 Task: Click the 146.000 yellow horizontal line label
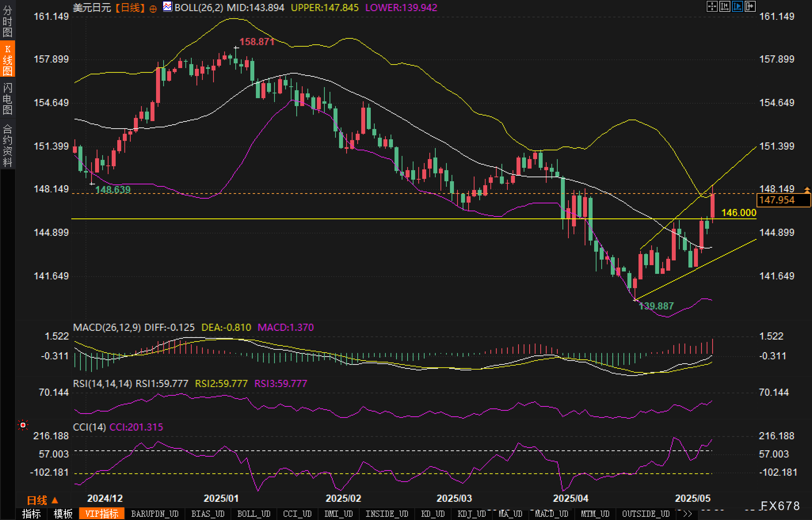pyautogui.click(x=738, y=213)
